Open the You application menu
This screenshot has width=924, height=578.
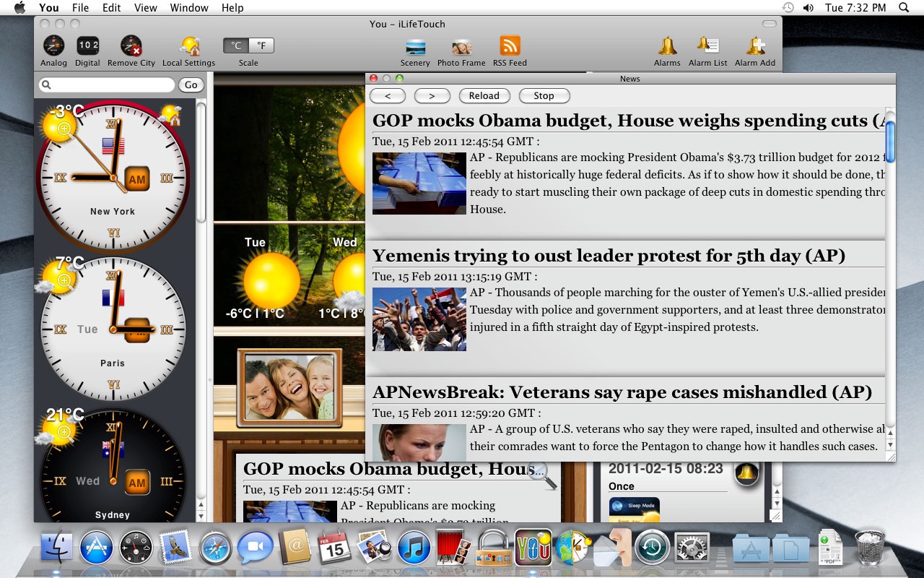[x=49, y=8]
